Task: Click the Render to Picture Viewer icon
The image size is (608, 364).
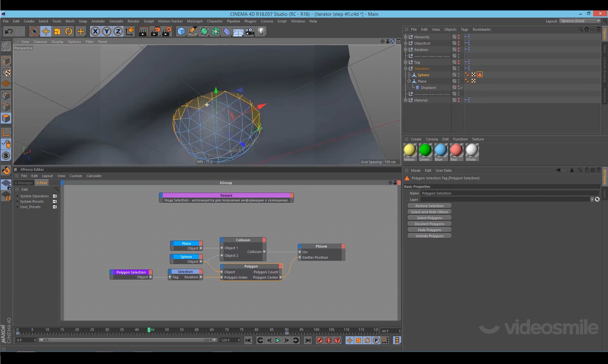Action: tap(155, 31)
